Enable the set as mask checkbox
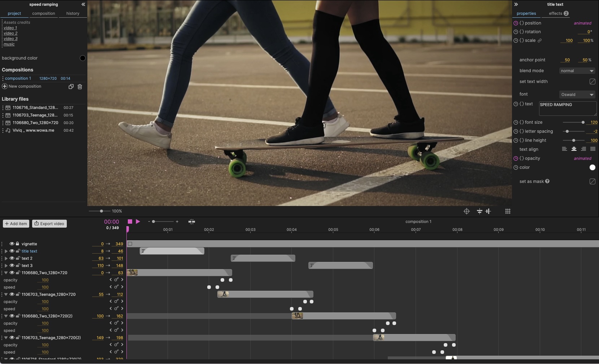 pyautogui.click(x=592, y=181)
